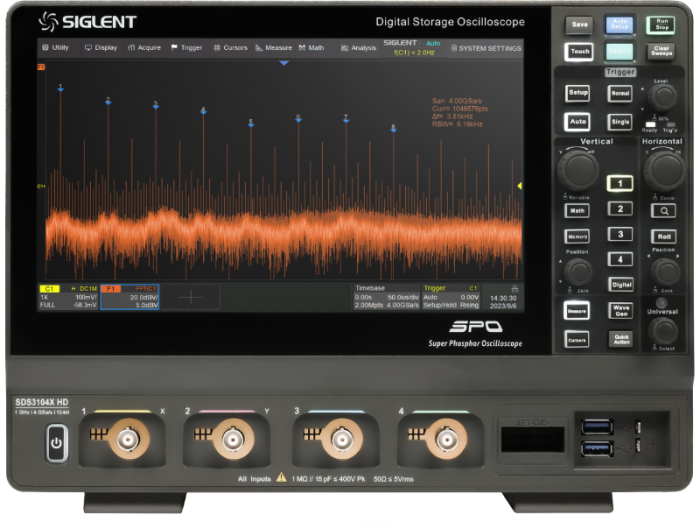
Task: Select FFT peak marker 1
Action: click(60, 88)
